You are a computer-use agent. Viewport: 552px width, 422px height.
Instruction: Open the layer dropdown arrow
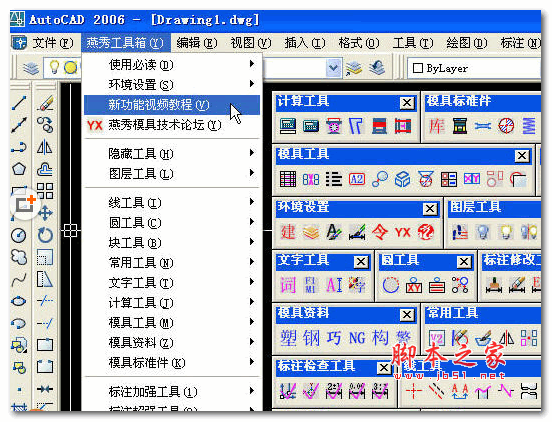click(333, 68)
